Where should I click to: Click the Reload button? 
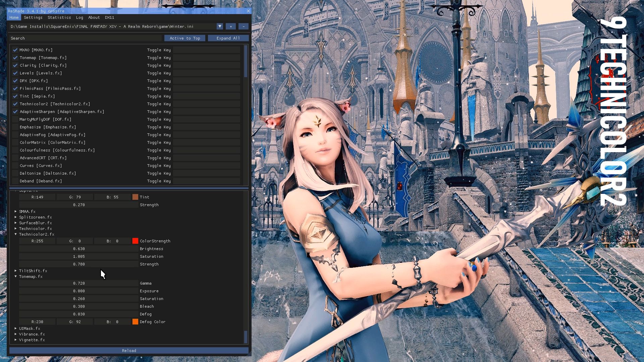129,351
